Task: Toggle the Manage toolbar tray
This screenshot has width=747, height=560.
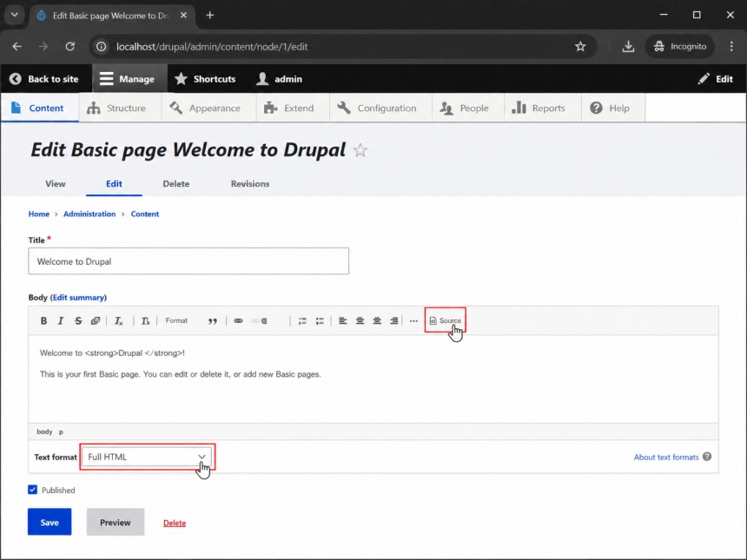Action: [x=129, y=79]
